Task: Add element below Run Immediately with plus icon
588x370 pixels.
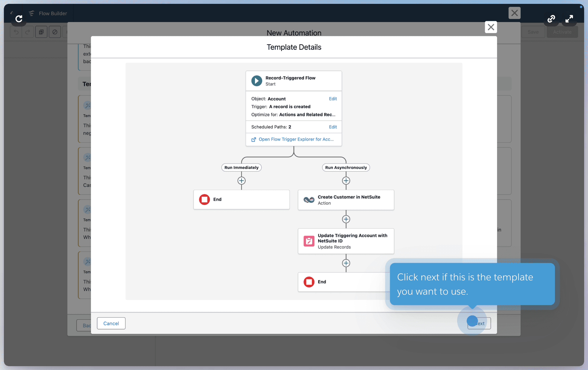Action: 242,181
